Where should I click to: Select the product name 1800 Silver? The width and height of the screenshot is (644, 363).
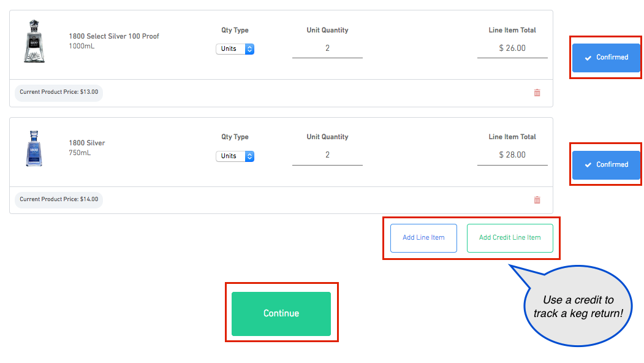point(86,143)
